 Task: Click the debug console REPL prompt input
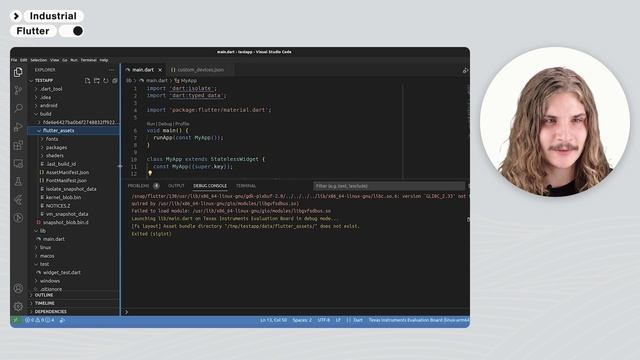297,312
